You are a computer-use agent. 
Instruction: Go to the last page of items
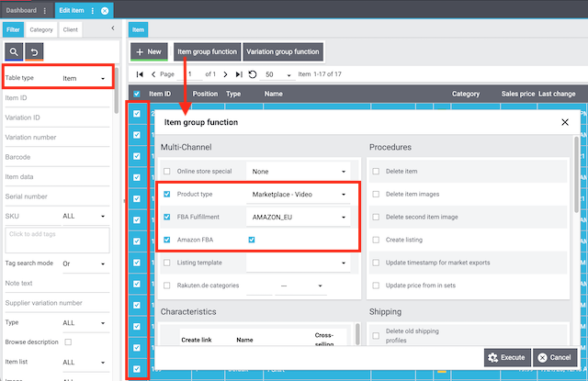pyautogui.click(x=239, y=74)
